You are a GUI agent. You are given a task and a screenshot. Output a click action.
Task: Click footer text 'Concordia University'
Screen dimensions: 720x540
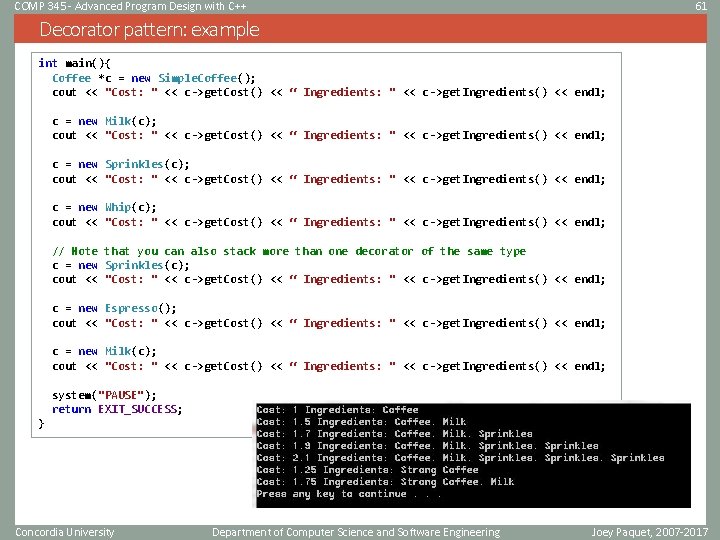(x=64, y=532)
